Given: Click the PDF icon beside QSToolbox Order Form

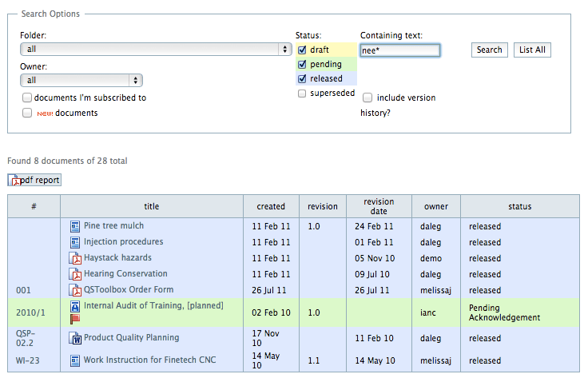Looking at the screenshot, I should (x=75, y=290).
